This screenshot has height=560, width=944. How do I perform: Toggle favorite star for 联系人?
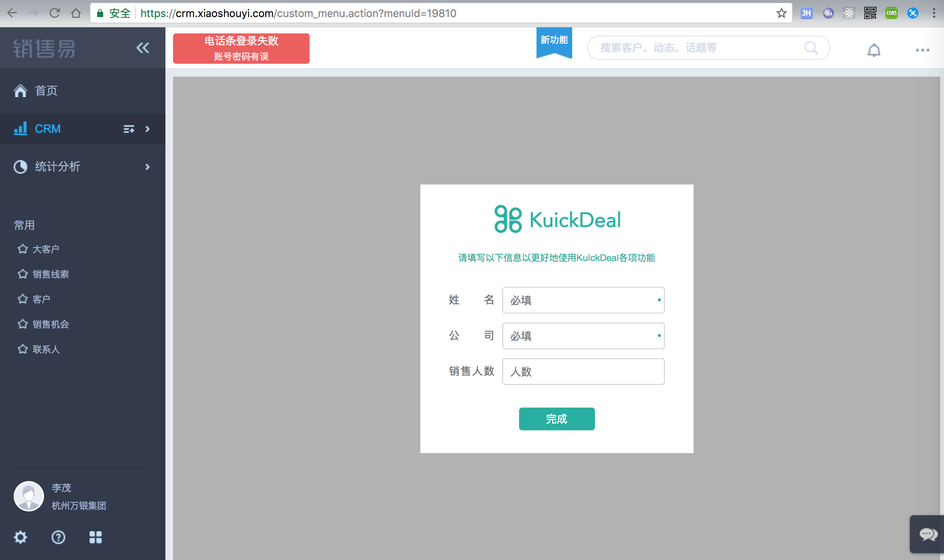click(23, 349)
